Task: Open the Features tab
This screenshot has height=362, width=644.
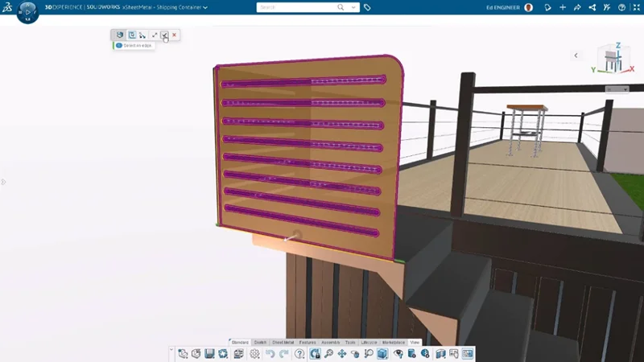Action: [308, 343]
